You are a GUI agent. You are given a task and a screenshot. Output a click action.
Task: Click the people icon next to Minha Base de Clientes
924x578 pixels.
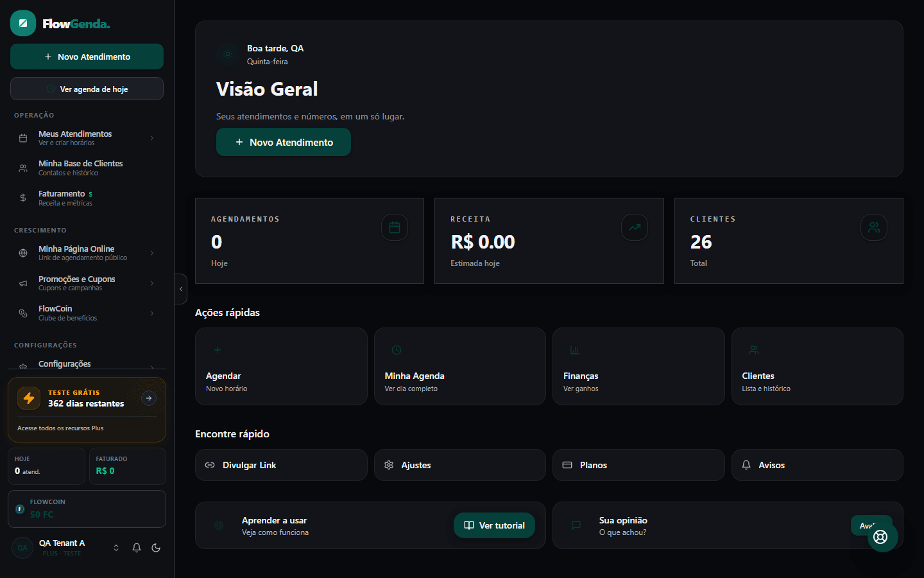point(23,168)
